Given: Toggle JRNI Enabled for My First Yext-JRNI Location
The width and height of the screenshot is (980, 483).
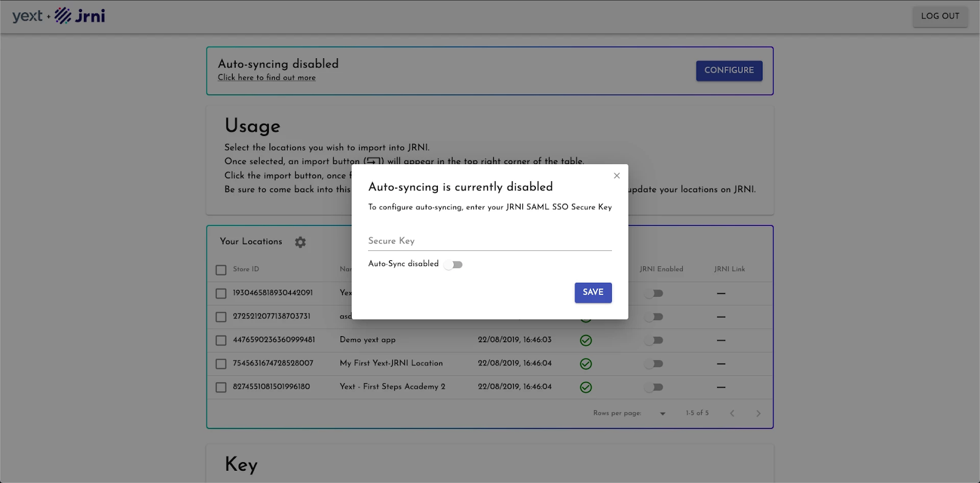Looking at the screenshot, I should tap(654, 364).
